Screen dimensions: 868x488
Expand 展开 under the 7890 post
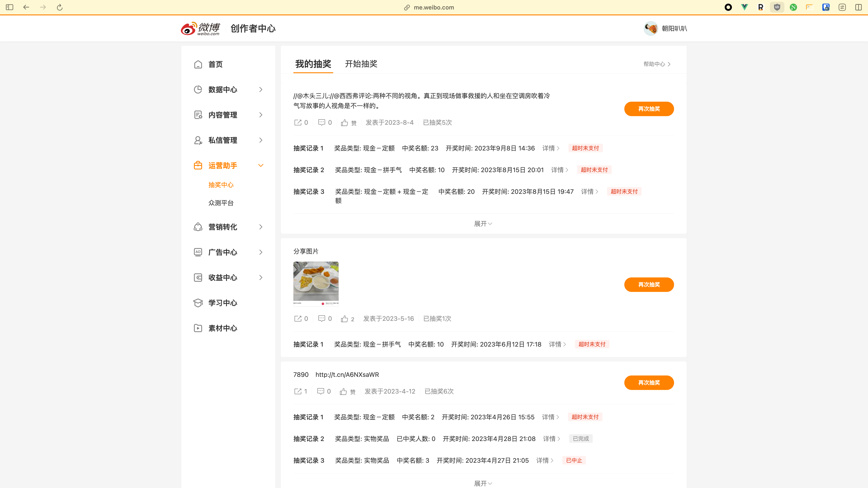483,484
